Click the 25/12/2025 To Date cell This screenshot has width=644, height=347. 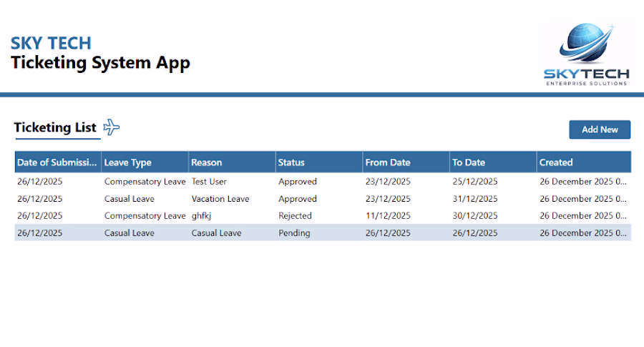tap(475, 182)
